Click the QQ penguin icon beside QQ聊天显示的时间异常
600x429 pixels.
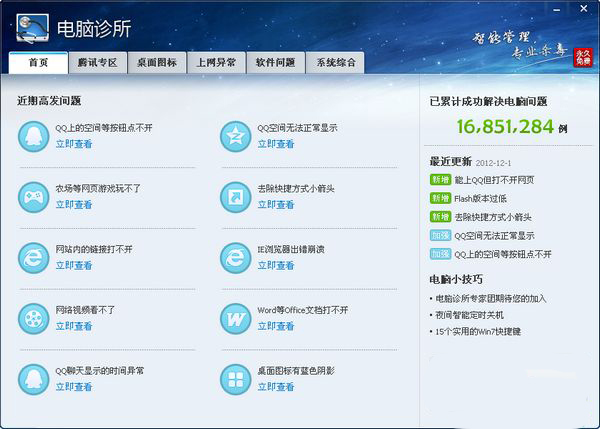[34, 379]
